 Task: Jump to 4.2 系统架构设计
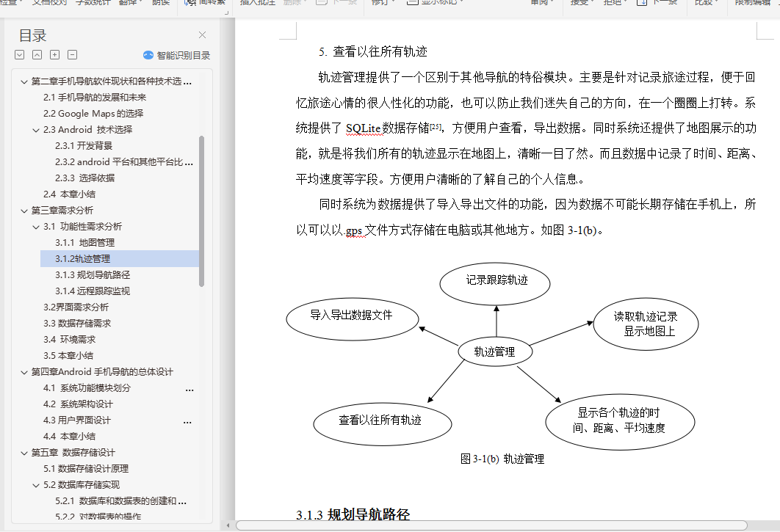[78, 404]
